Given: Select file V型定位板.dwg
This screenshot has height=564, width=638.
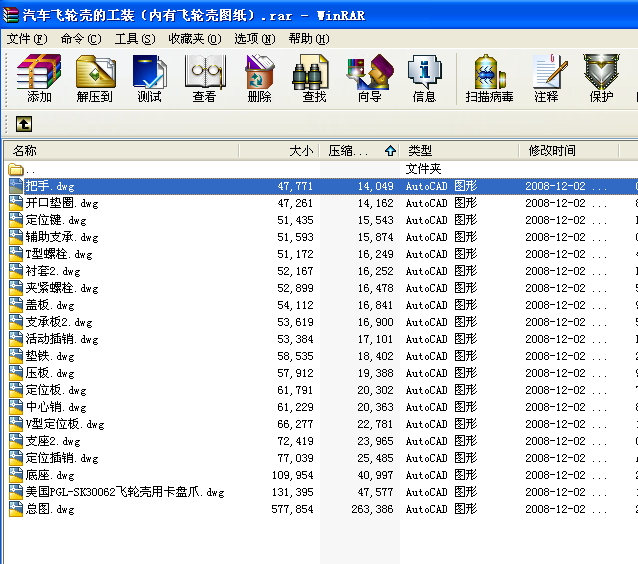Looking at the screenshot, I should coord(65,424).
